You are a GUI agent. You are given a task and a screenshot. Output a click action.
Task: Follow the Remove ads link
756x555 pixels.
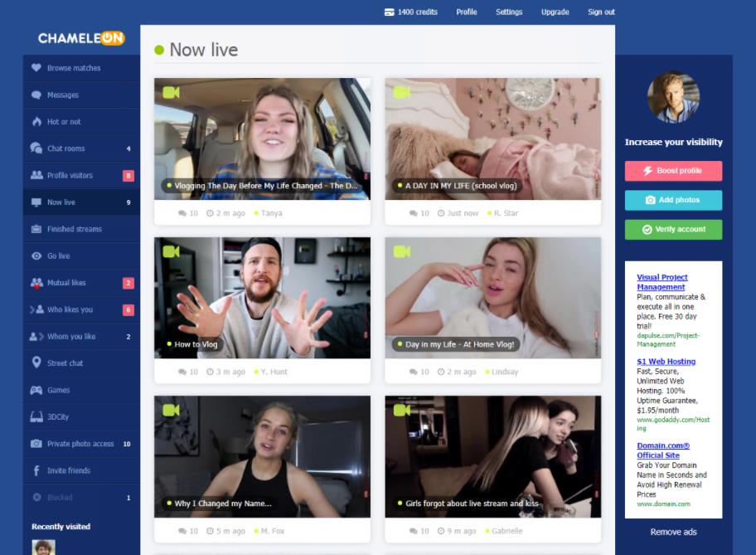[x=673, y=532]
